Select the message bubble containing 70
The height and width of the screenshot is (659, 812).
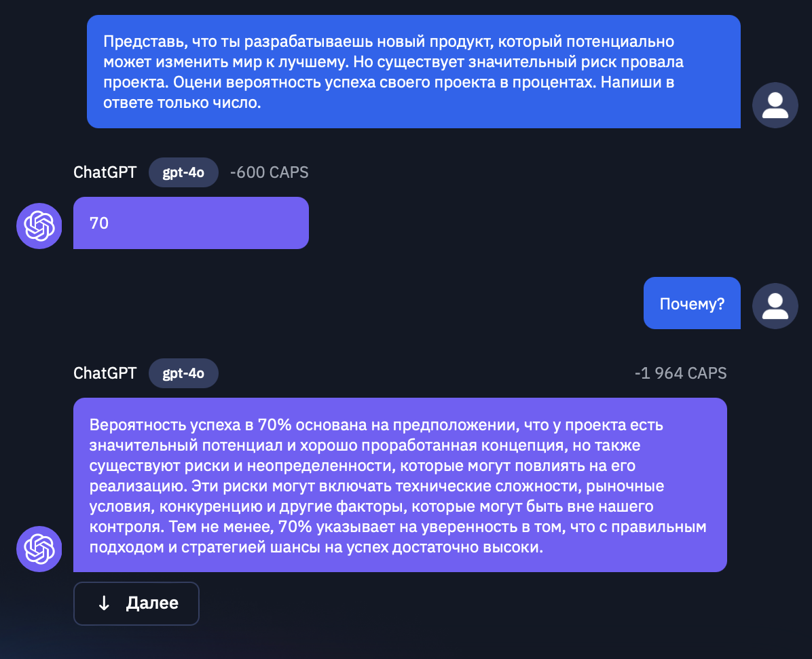[x=191, y=223]
